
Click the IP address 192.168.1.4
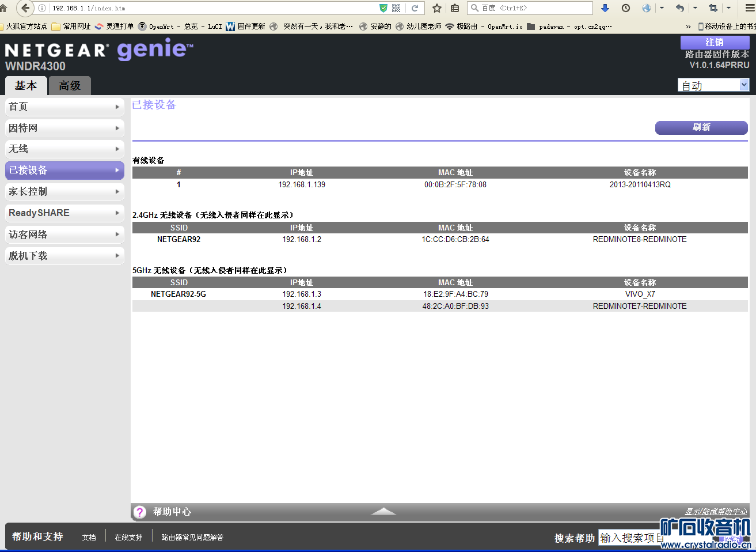pos(302,306)
